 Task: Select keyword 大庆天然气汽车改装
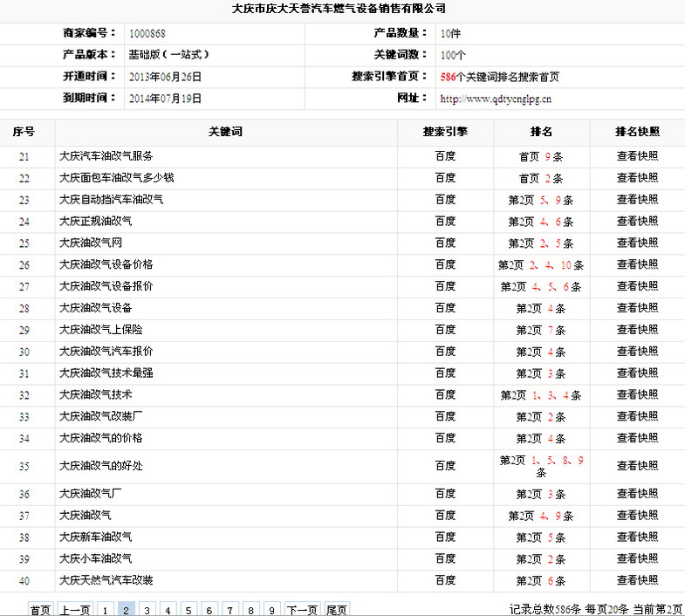coord(106,580)
